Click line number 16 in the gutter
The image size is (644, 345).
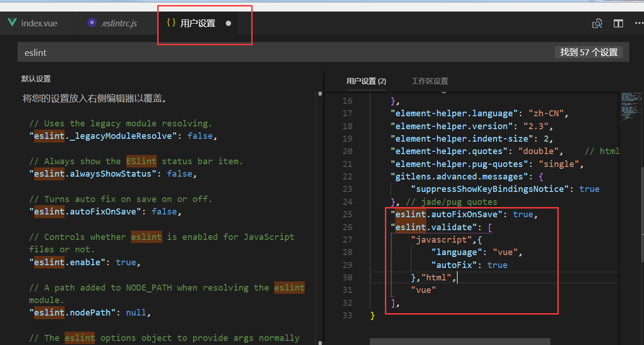tap(347, 101)
